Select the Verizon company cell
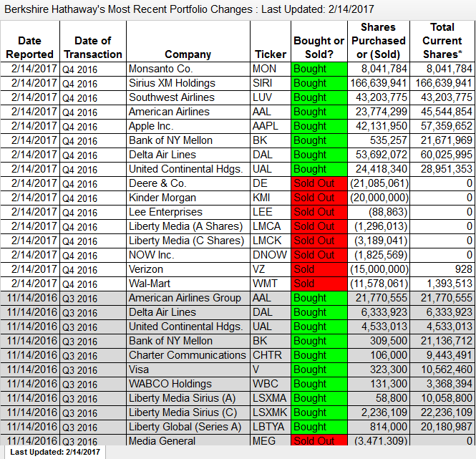This screenshot has width=476, height=459. click(188, 269)
